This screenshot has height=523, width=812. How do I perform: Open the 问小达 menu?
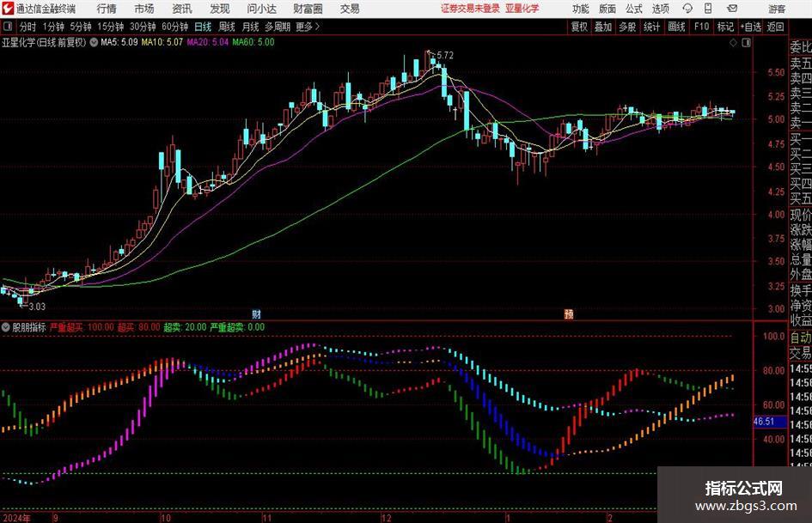point(261,9)
